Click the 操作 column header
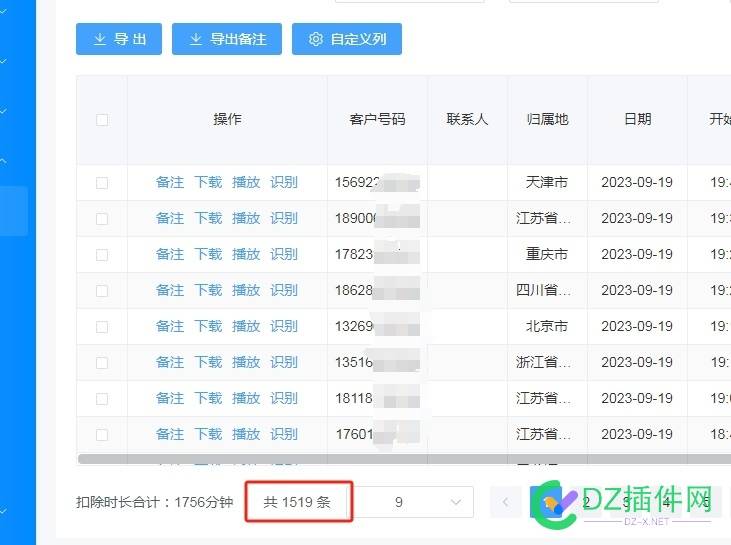Screen dimensions: 731x545 pos(228,119)
